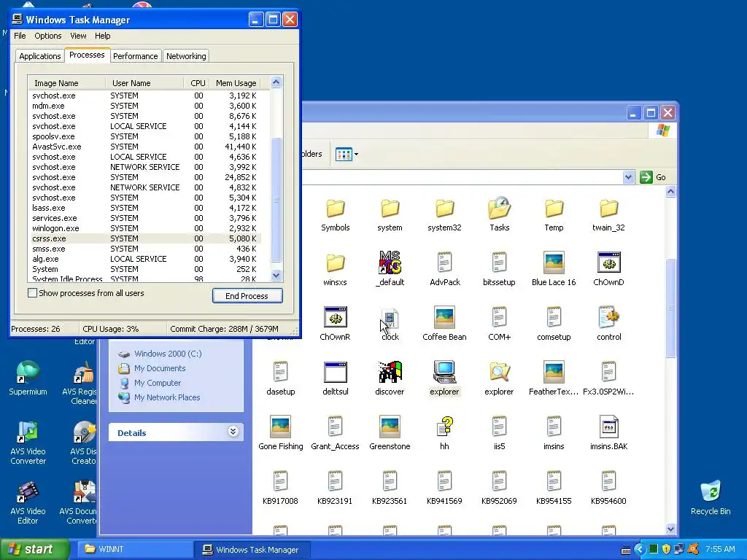Click WINNT taskbar button

coord(135,550)
